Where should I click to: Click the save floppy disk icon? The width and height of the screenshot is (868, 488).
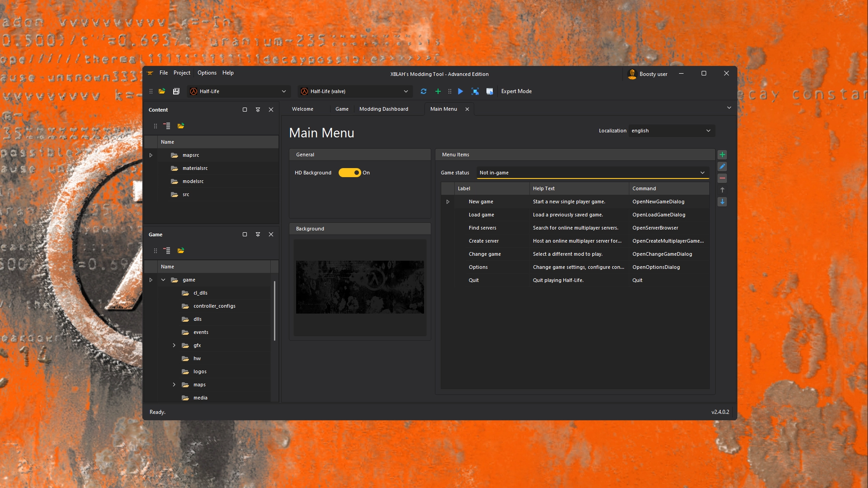[x=176, y=91]
